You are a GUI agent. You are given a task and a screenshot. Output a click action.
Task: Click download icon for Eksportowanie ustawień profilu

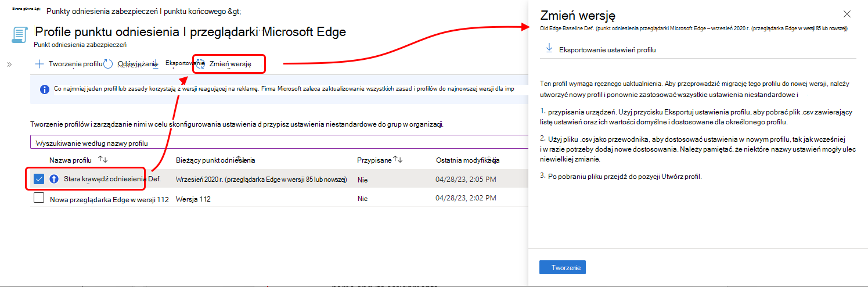click(x=549, y=49)
